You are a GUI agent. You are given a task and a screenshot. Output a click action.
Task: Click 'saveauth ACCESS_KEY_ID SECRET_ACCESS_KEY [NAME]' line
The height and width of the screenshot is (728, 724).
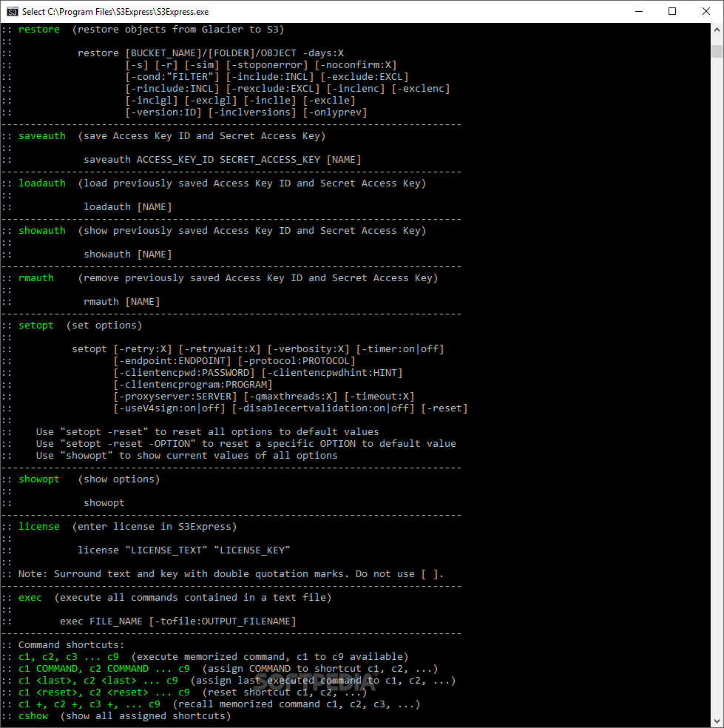[223, 160]
